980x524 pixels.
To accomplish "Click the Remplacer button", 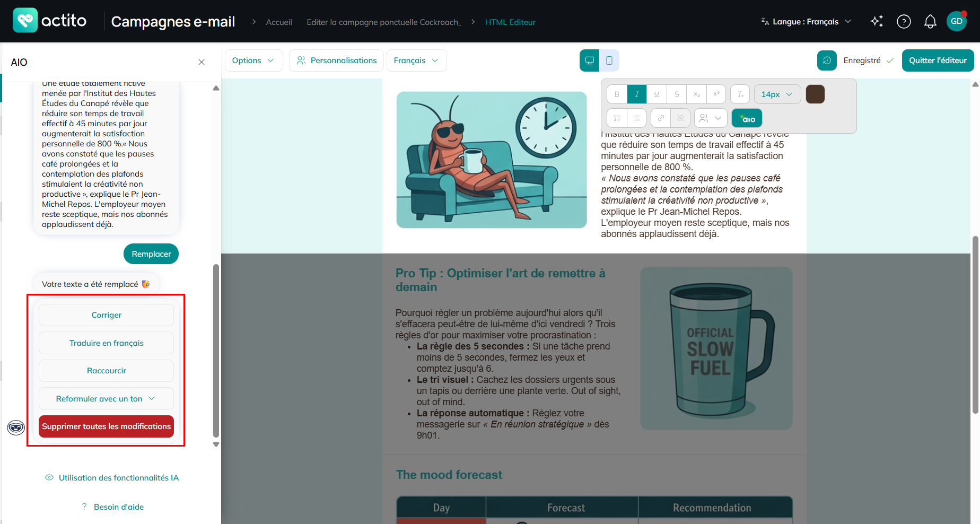I will [151, 254].
